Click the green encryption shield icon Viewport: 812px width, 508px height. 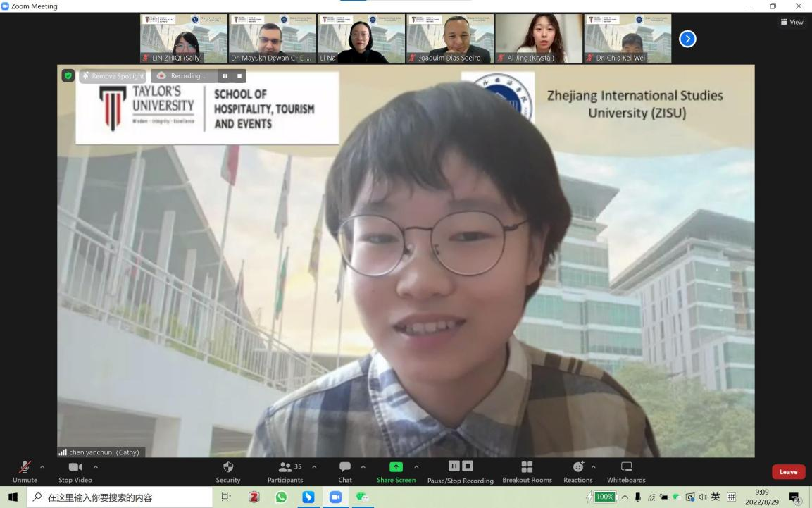[x=68, y=75]
